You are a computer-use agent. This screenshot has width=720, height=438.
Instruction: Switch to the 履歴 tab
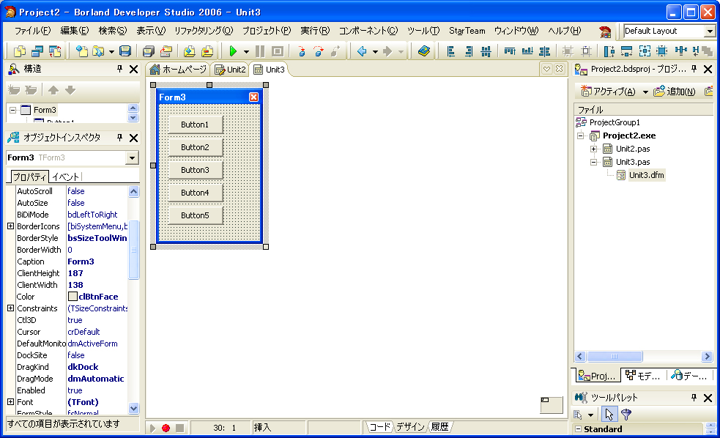pos(439,427)
